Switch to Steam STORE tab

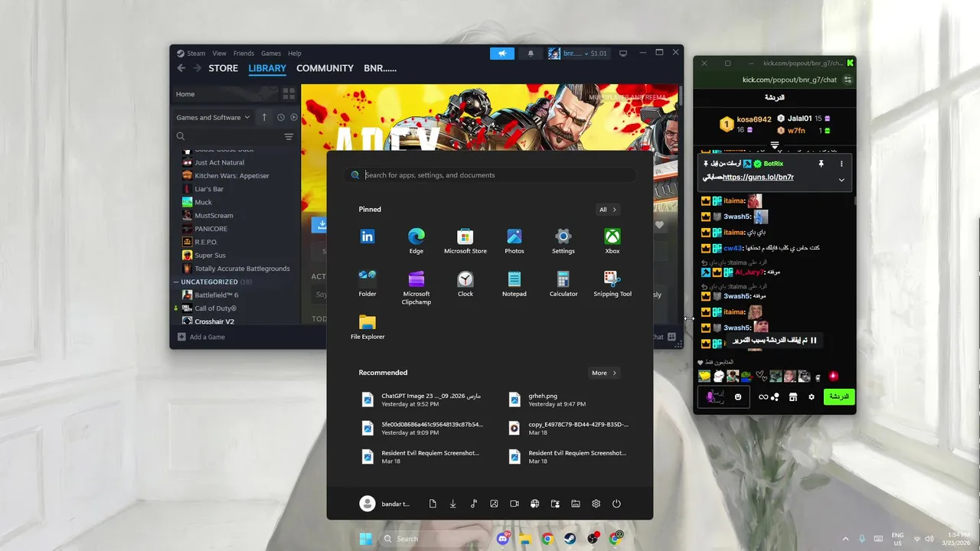point(224,68)
